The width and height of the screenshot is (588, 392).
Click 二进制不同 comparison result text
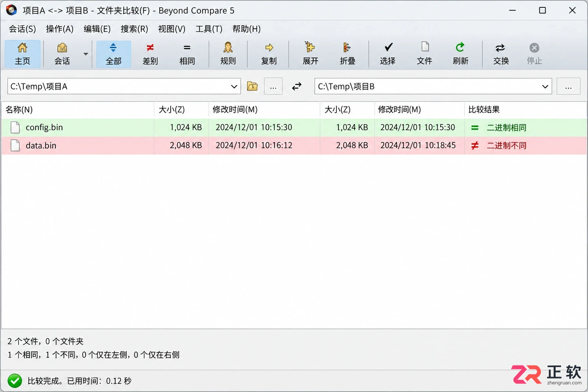click(506, 145)
